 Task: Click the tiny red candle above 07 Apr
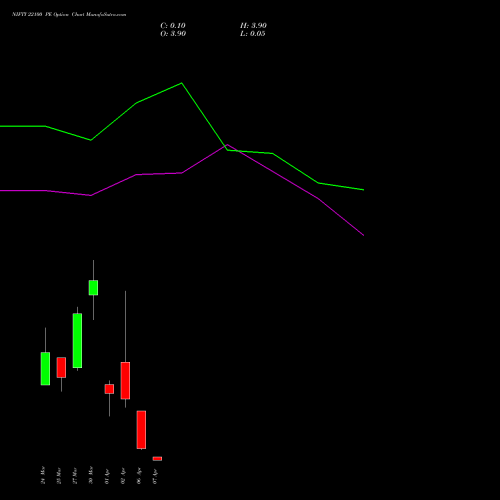pyautogui.click(x=157, y=459)
